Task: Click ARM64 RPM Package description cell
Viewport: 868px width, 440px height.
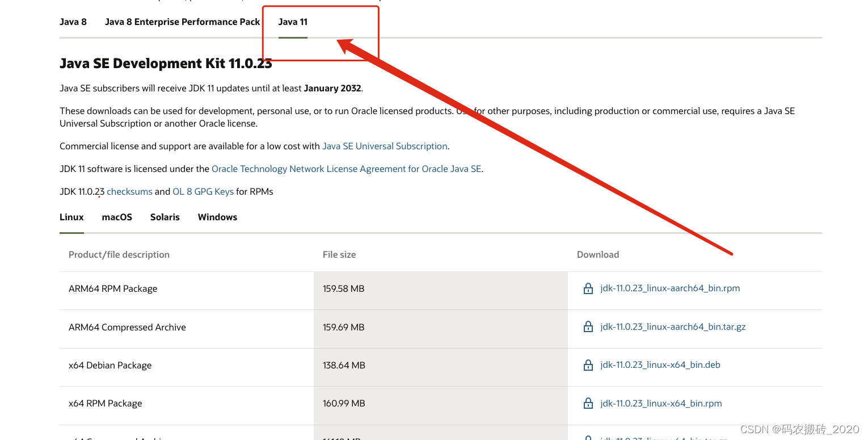Action: [187, 291]
